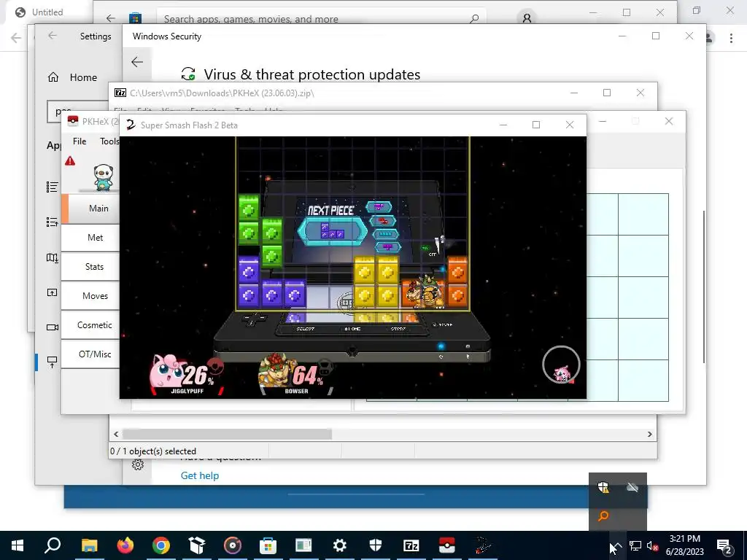Click orange magnifier icon in tray overflow
Image resolution: width=747 pixels, height=560 pixels.
click(x=603, y=516)
